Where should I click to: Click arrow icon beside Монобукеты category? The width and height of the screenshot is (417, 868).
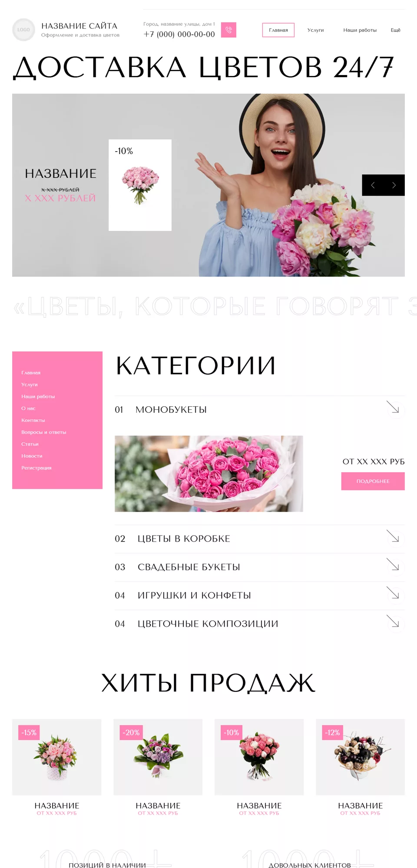[394, 409]
